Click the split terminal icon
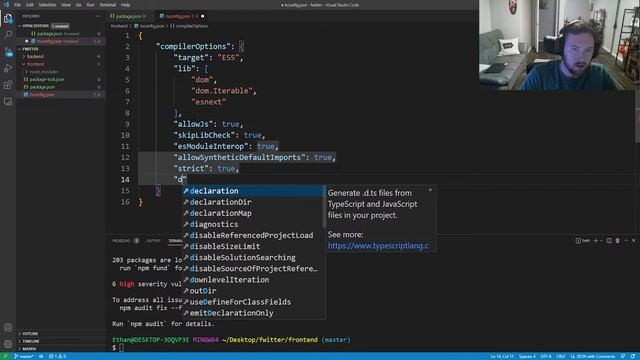Viewport: 640px width, 360px height. (609, 241)
